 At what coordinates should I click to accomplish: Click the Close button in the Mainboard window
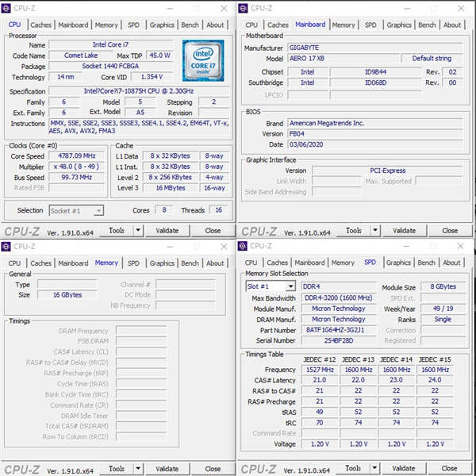coord(450,231)
